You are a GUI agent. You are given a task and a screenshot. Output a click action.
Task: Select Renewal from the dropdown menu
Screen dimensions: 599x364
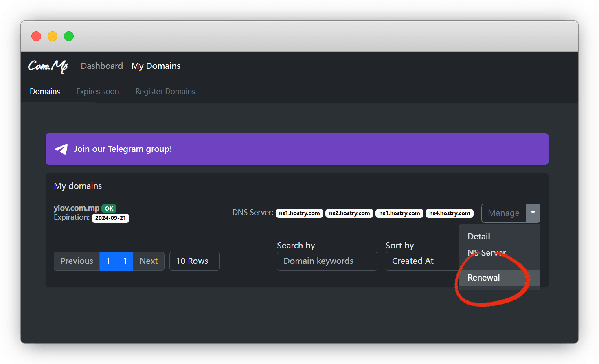click(483, 278)
